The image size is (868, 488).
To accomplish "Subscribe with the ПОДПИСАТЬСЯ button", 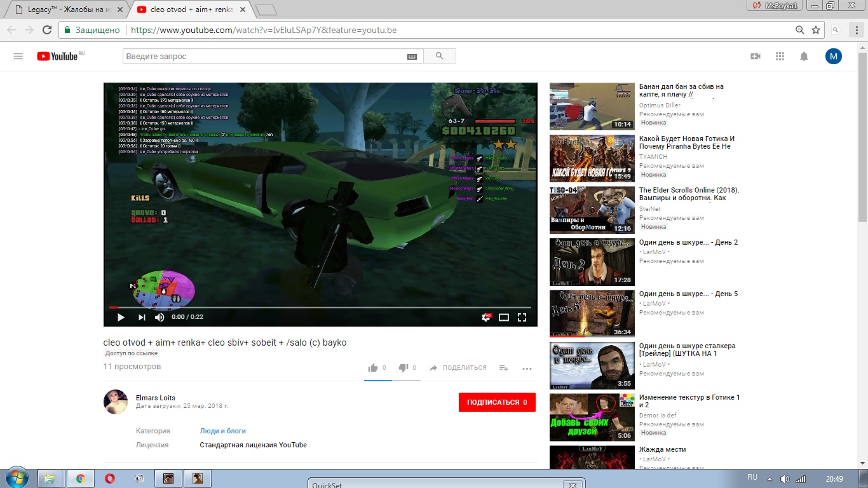I will tap(497, 402).
